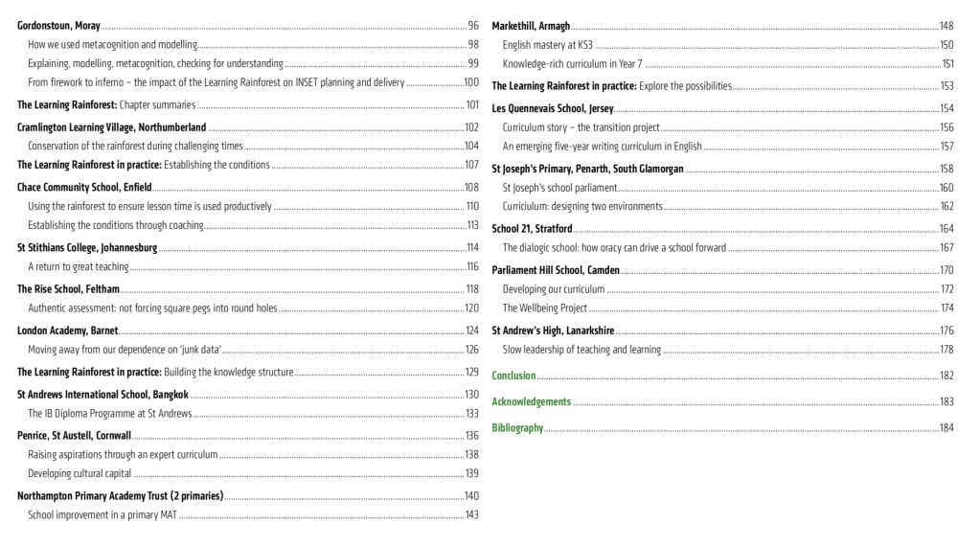
Task: Jump to Chace Community School, Enfield
Action: tap(84, 187)
